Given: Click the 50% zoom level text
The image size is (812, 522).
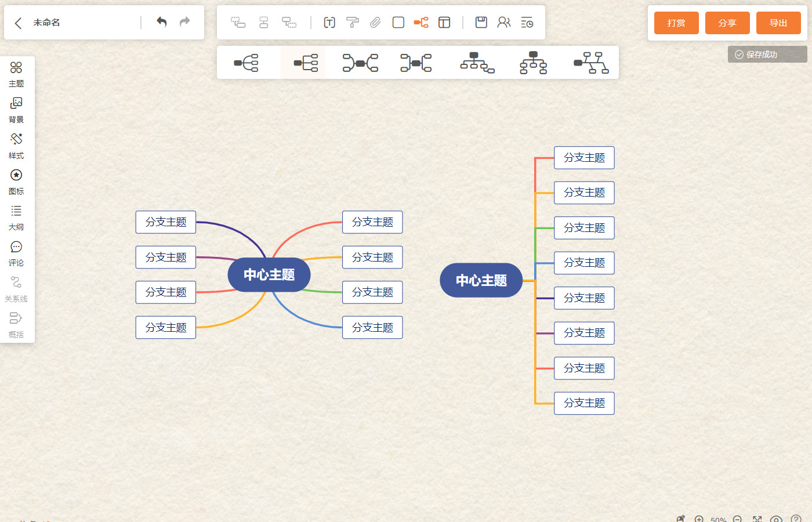Looking at the screenshot, I should pos(719,519).
